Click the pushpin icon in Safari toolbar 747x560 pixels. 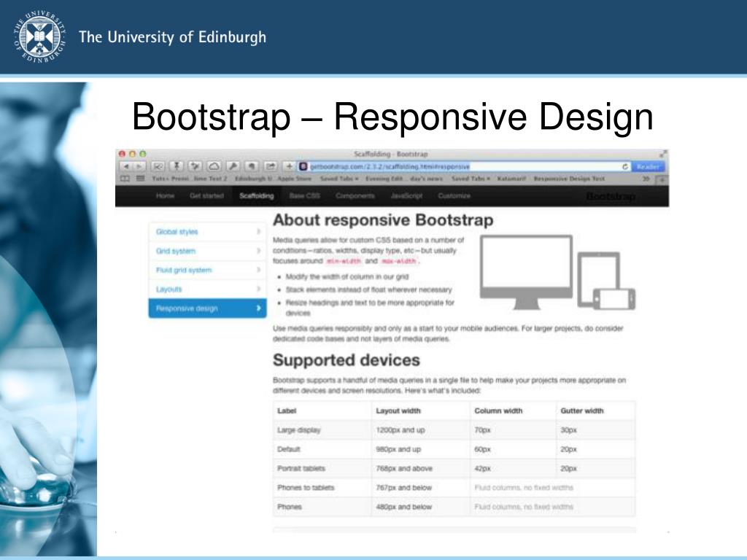177,166
